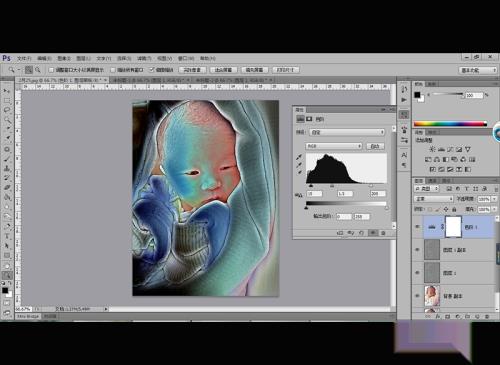Add layer mask icon at Layers panel bottom
The height and width of the screenshot is (365, 500).
(x=447, y=316)
